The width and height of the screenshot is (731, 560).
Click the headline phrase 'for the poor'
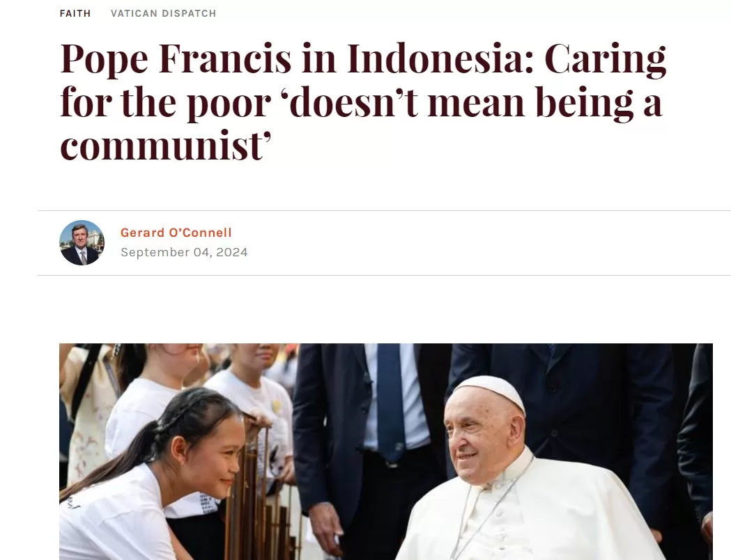tap(165, 103)
